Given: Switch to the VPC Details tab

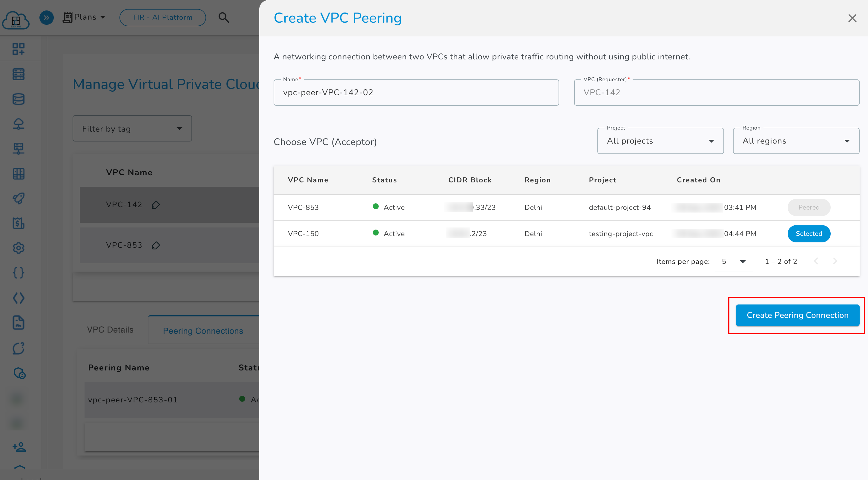Looking at the screenshot, I should 110,330.
